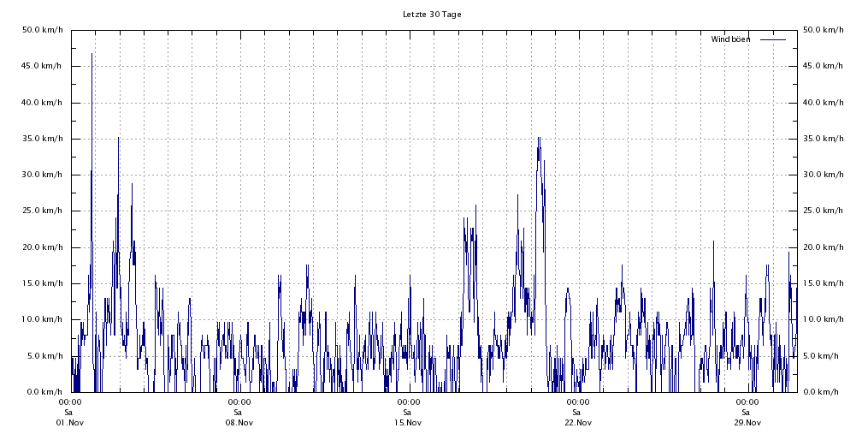The height and width of the screenshot is (434, 868).
Task: Click the right axis 10.0 km/h label
Action: (823, 319)
